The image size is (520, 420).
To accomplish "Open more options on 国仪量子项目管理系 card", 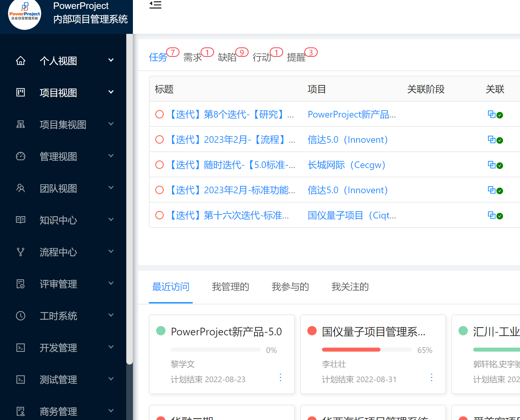I will [x=431, y=378].
